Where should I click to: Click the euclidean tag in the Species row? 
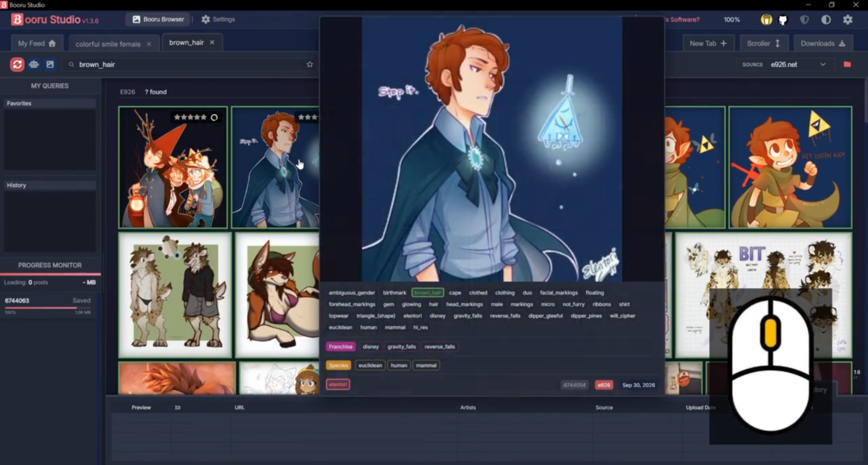pos(370,365)
